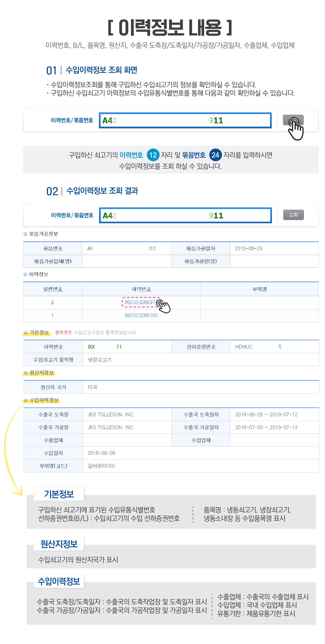Click the 묶음가공일자 value 2018-08-29
The image size is (325, 644).
[248, 249]
